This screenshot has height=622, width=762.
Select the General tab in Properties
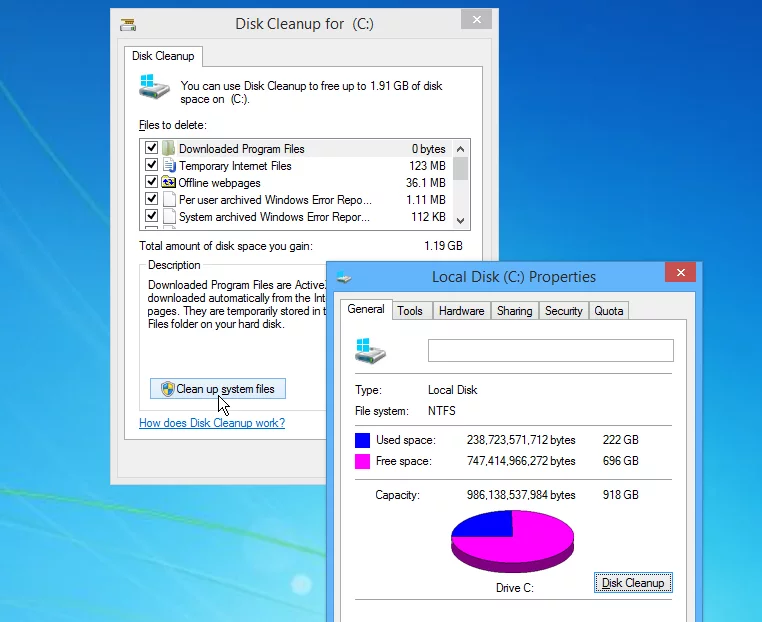[x=366, y=309]
